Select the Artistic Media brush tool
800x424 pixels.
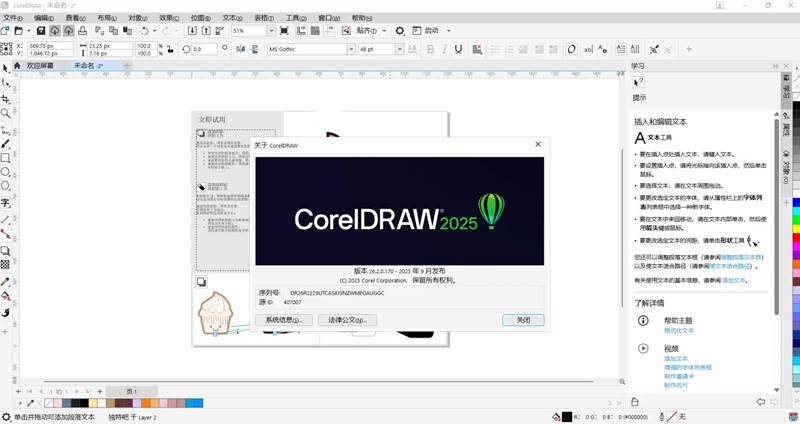click(x=6, y=144)
